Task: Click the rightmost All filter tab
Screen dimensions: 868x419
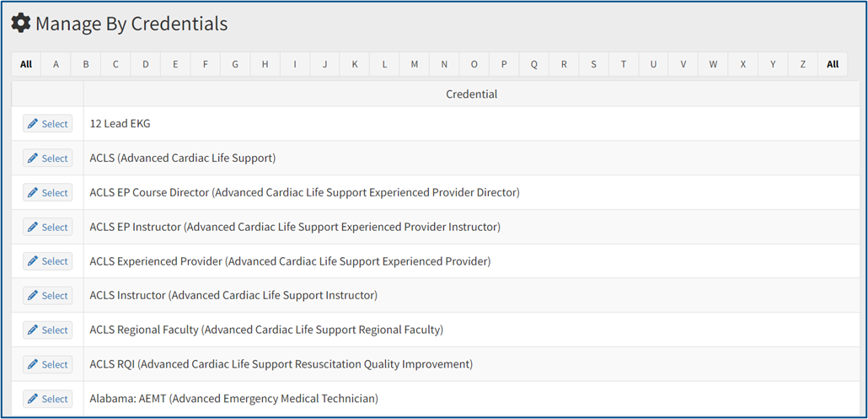Action: point(833,64)
